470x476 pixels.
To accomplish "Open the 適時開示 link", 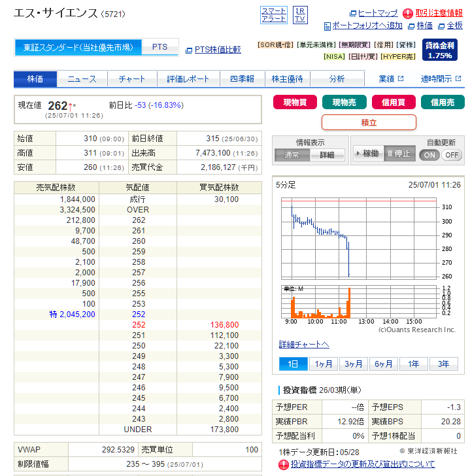I will coord(436,79).
